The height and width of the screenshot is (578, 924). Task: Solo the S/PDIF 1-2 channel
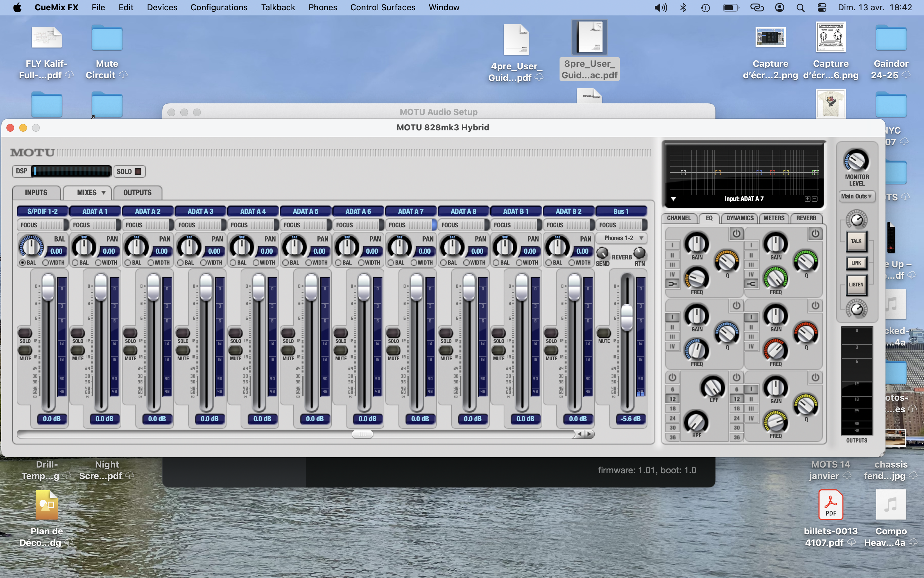coord(25,333)
